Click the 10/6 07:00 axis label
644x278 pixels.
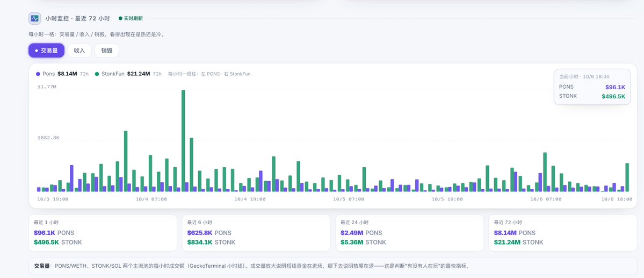545,199
